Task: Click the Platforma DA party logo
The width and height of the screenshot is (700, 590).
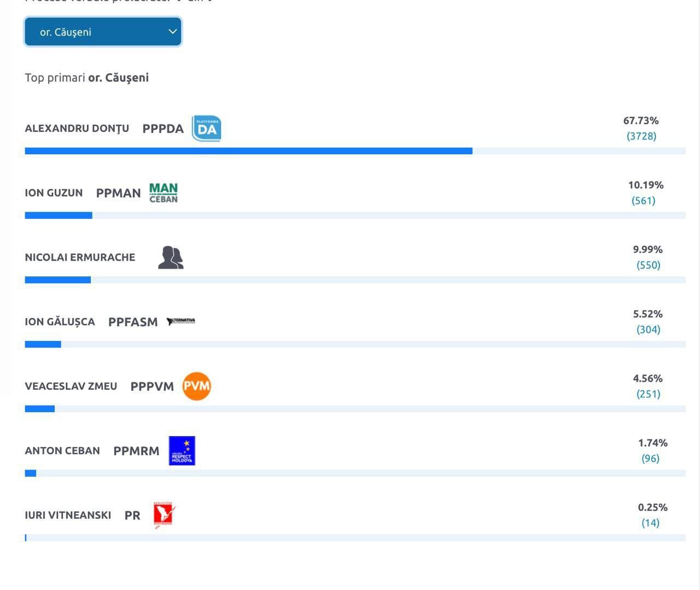Action: coord(206,129)
